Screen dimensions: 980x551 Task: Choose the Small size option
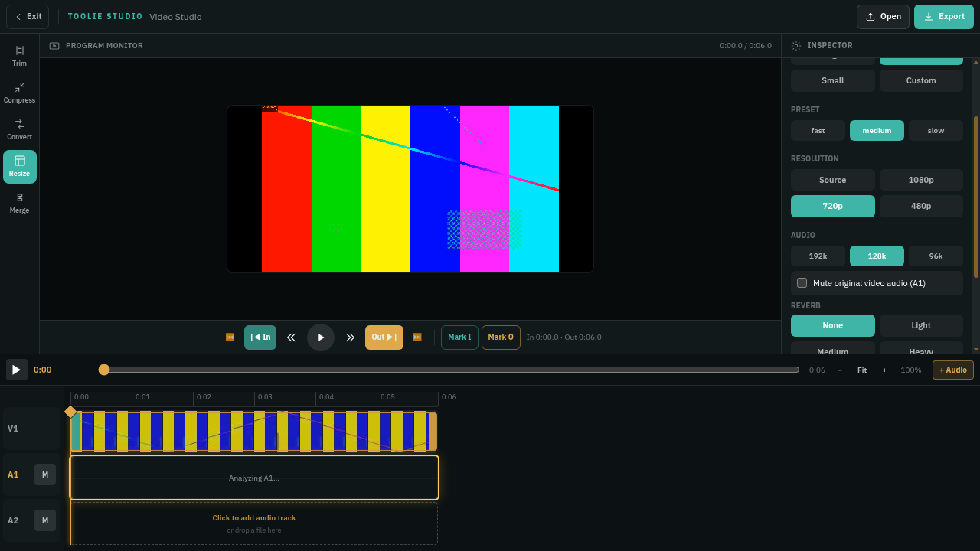pos(833,80)
